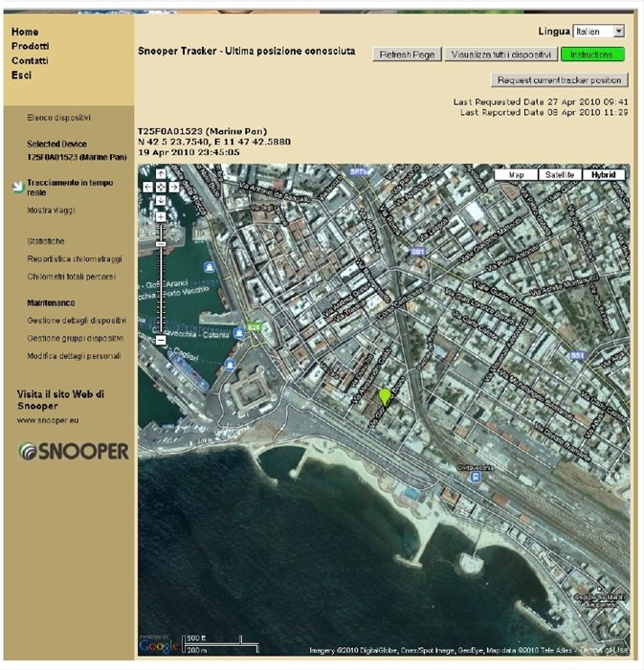
Task: Open Reportistica chilometraggi link
Action: pyautogui.click(x=75, y=259)
